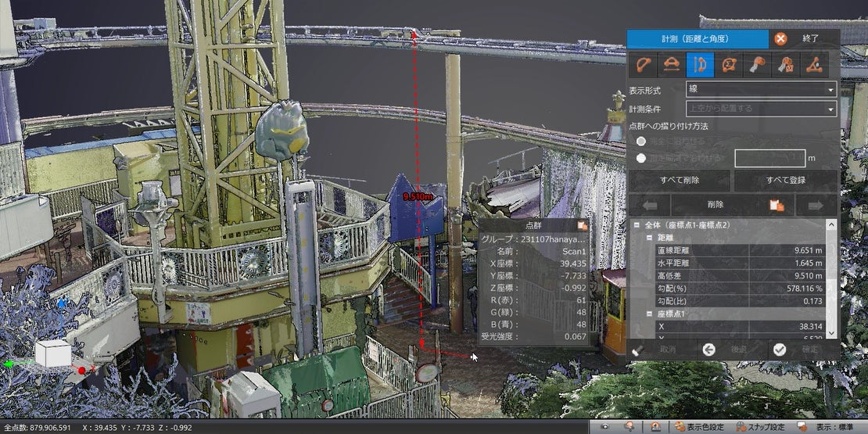Click the 削除 button
This screenshot has height=434, width=868.
(x=716, y=205)
